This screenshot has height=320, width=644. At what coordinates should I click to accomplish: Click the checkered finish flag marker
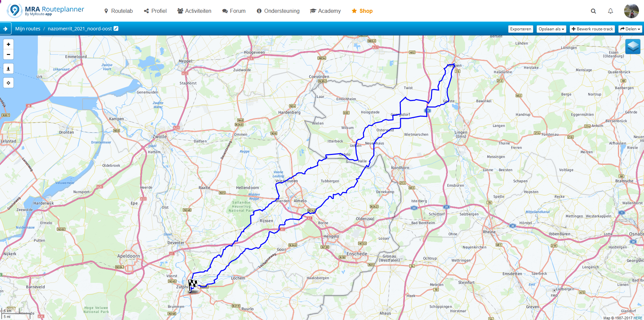point(192,284)
